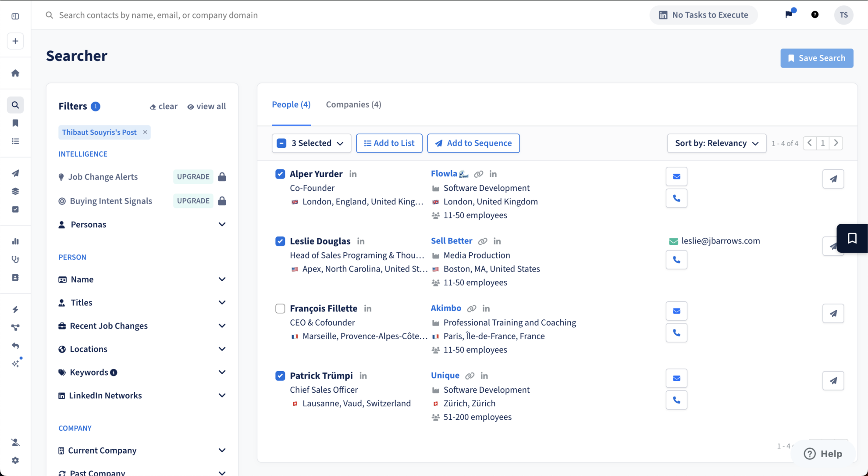Viewport: 868px width, 476px height.
Task: Select François Fillette's checkbox
Action: pyautogui.click(x=280, y=308)
